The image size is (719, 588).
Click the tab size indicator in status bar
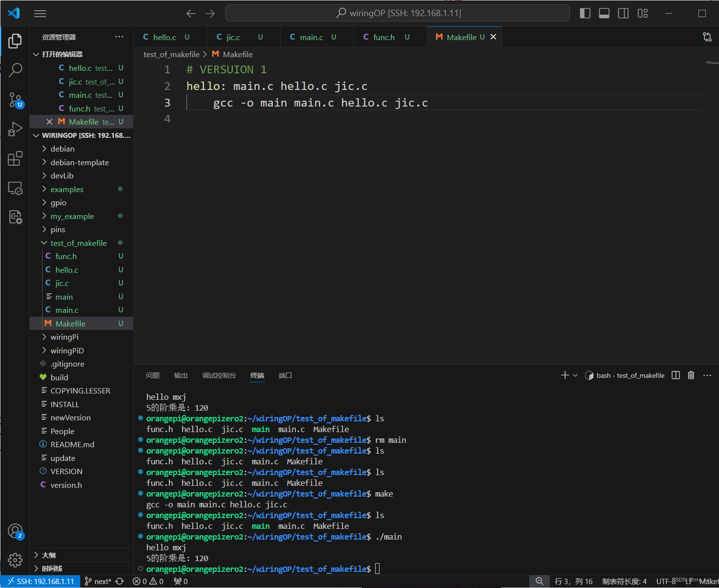[624, 582]
